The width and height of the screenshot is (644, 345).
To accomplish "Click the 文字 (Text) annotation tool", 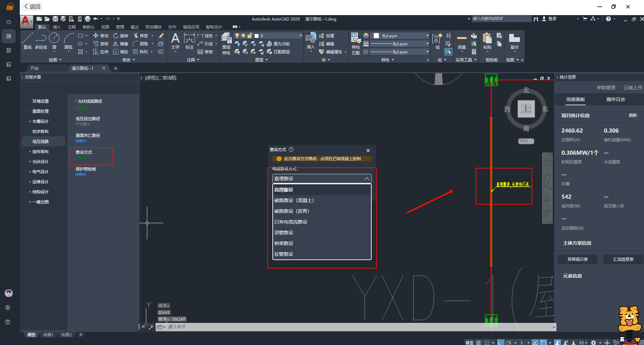I will pyautogui.click(x=175, y=41).
